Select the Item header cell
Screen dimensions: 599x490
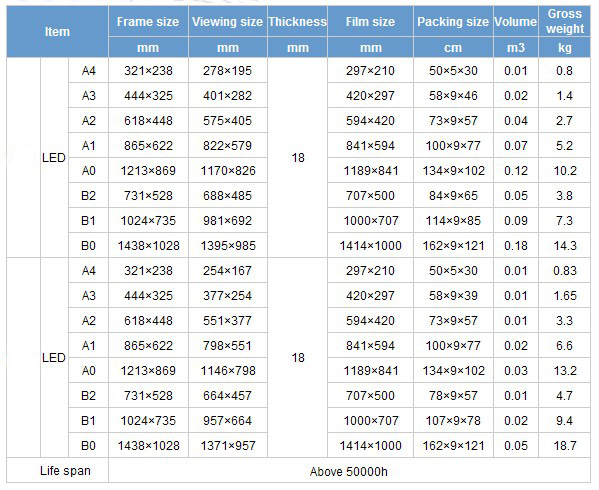pos(57,32)
